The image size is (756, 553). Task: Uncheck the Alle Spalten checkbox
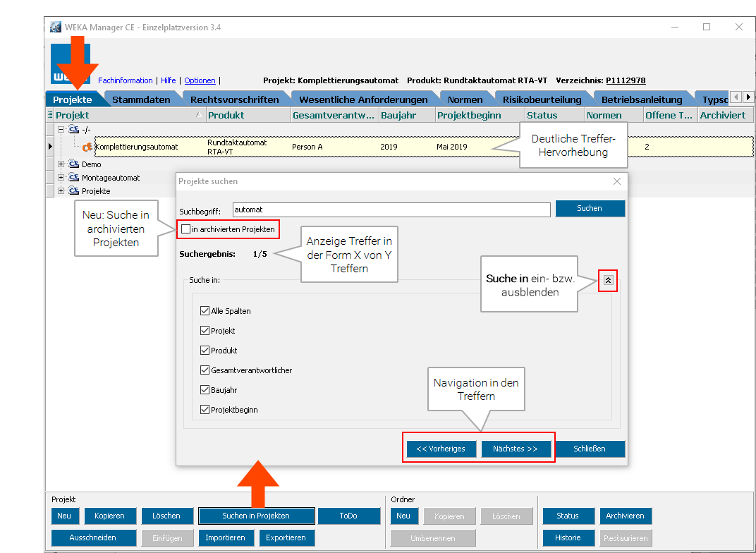click(205, 311)
